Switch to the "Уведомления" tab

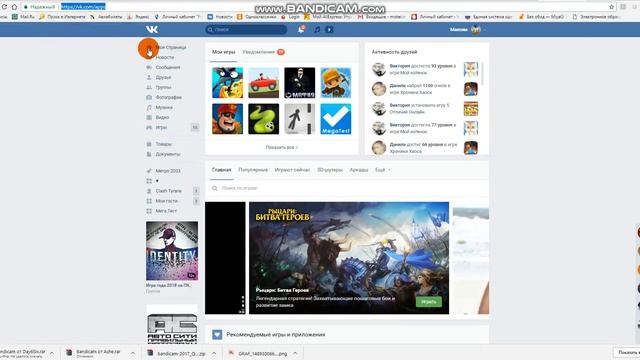point(259,52)
